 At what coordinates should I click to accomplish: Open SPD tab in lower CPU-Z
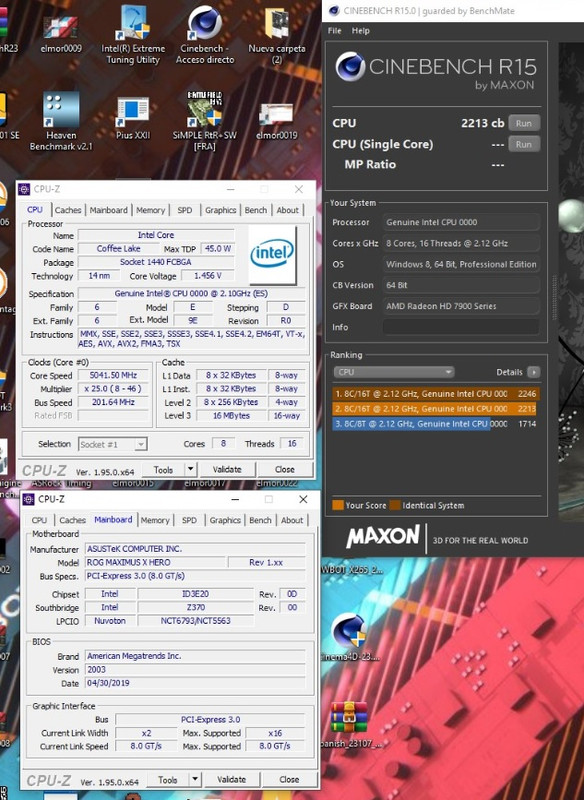[x=189, y=520]
